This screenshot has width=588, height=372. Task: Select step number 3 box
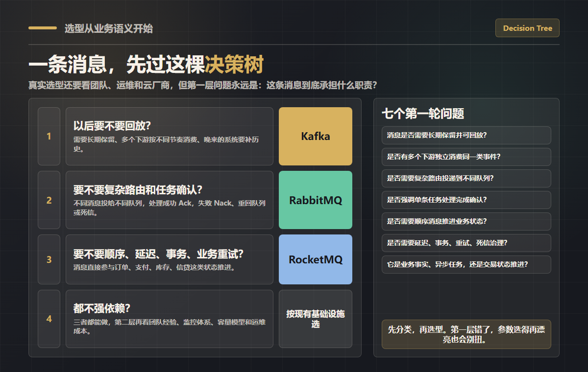coord(49,259)
